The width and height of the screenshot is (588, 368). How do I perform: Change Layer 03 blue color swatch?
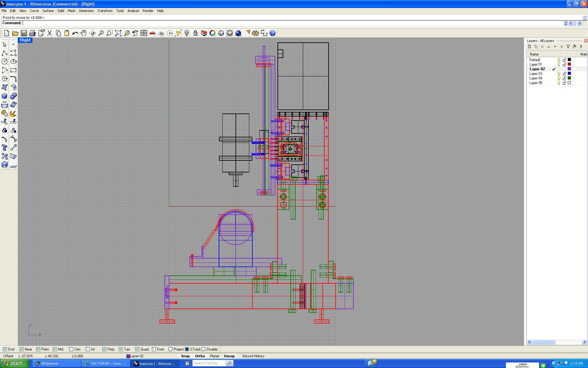(x=569, y=74)
